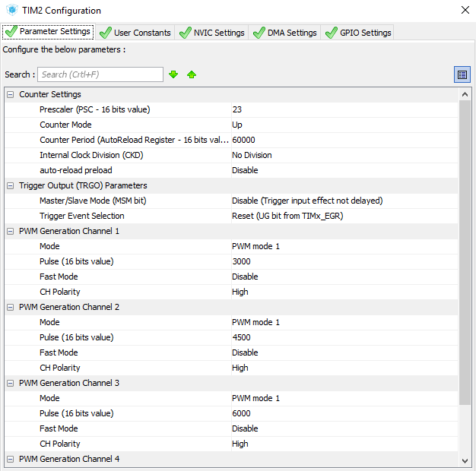The width and height of the screenshot is (476, 471).
Task: Open the GPIO Settings tab
Action: [358, 33]
